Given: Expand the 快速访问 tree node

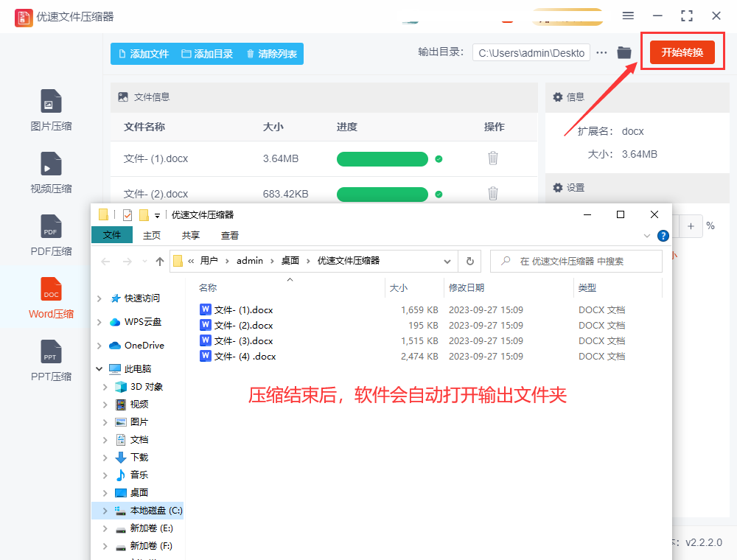Looking at the screenshot, I should click(99, 298).
